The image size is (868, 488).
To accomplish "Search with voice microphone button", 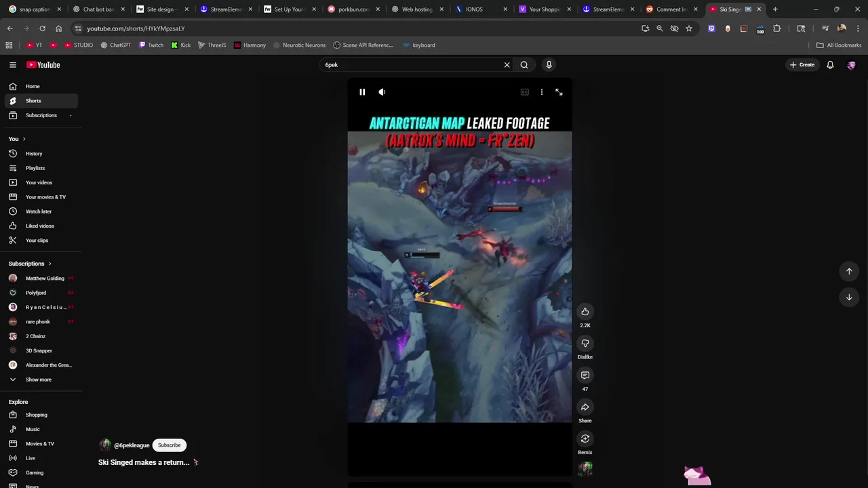I will (549, 65).
